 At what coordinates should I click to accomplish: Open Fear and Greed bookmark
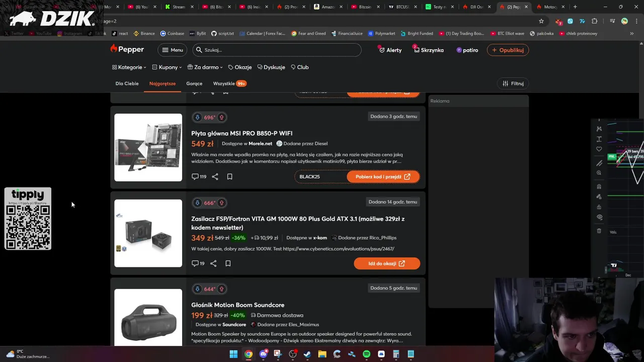(308, 34)
